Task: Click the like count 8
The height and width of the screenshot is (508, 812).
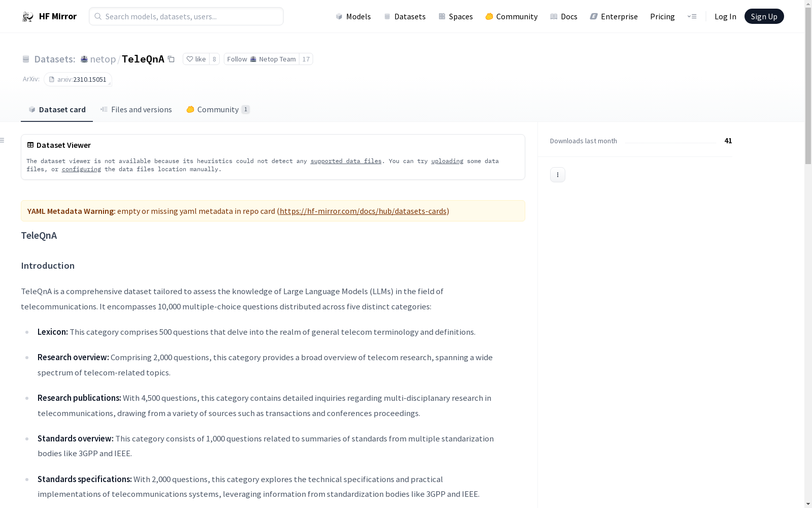Action: (x=214, y=59)
